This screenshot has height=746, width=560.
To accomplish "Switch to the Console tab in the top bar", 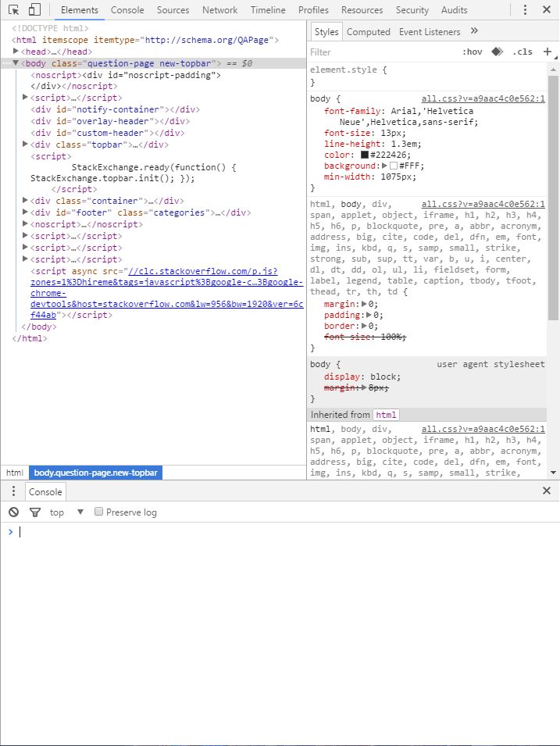I will [127, 10].
